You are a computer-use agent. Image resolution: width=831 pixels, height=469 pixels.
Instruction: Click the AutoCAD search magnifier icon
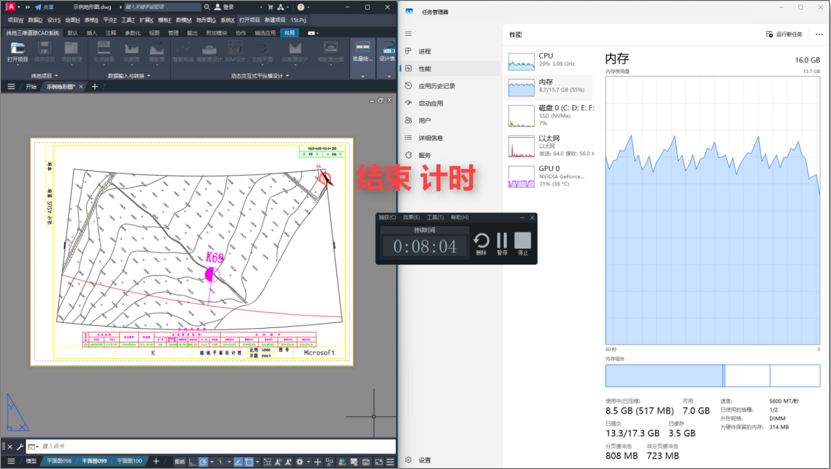click(207, 7)
